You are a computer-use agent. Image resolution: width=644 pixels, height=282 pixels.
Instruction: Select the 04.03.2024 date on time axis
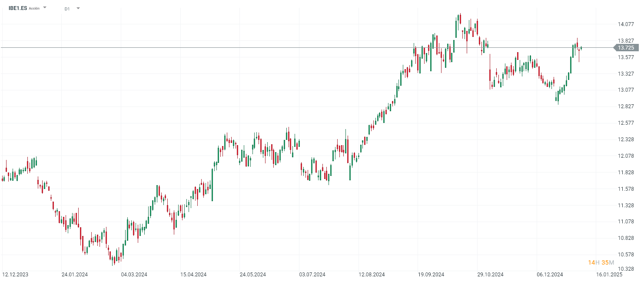134,275
